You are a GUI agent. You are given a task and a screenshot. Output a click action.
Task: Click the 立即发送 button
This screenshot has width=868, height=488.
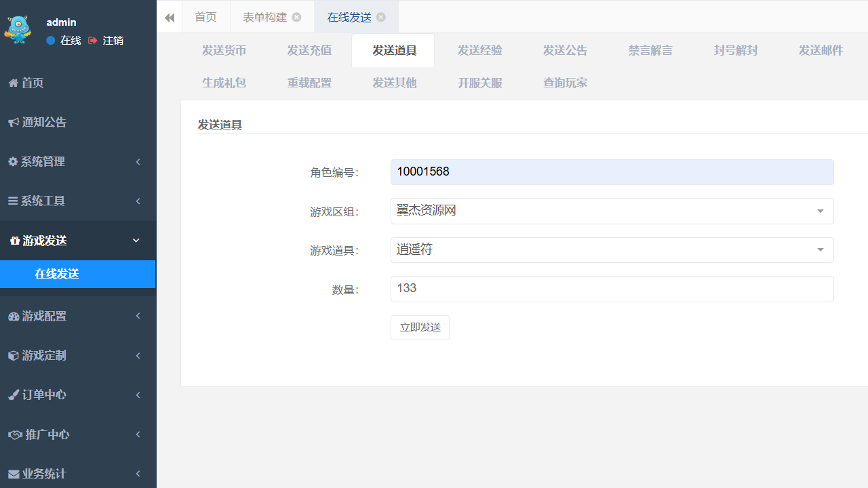(x=420, y=327)
